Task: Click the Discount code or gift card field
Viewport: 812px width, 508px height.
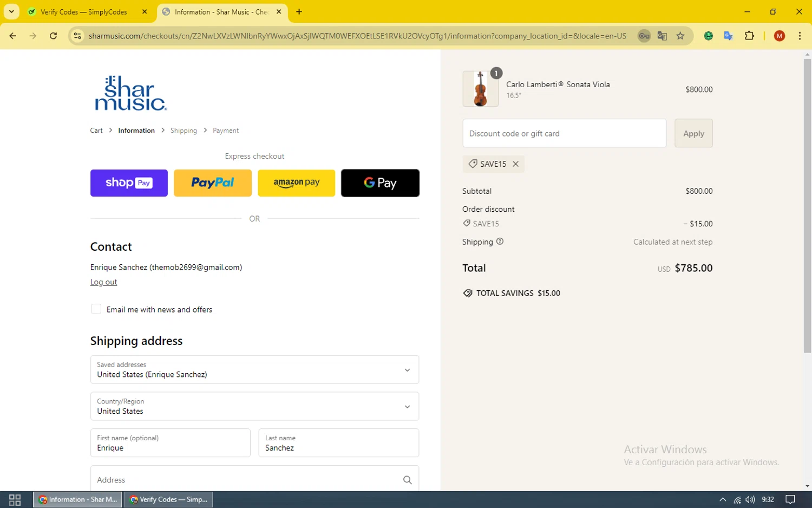Action: tap(564, 133)
